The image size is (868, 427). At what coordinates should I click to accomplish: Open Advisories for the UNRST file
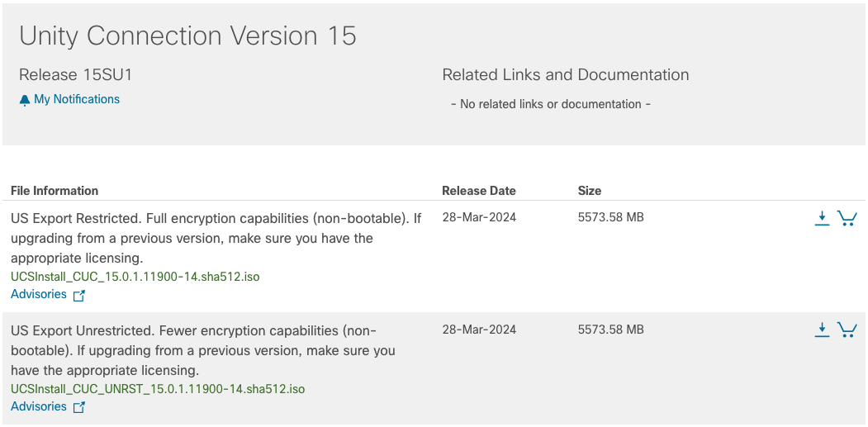(x=39, y=406)
